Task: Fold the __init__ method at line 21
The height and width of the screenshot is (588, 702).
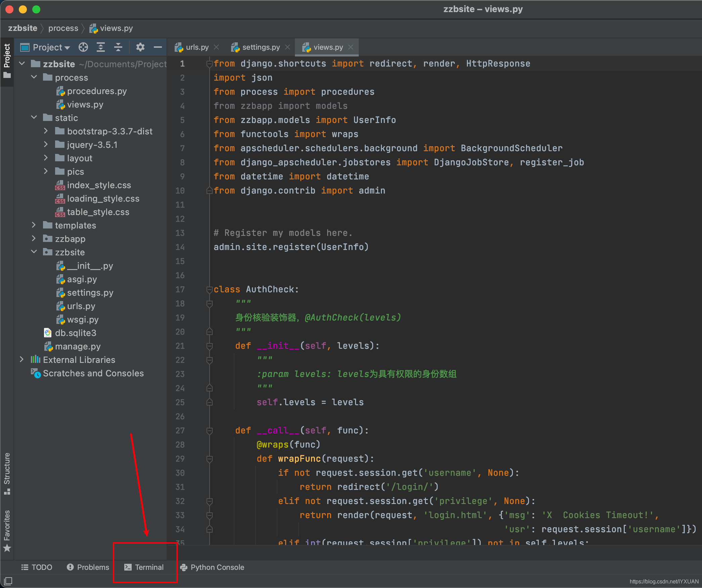Action: [209, 346]
